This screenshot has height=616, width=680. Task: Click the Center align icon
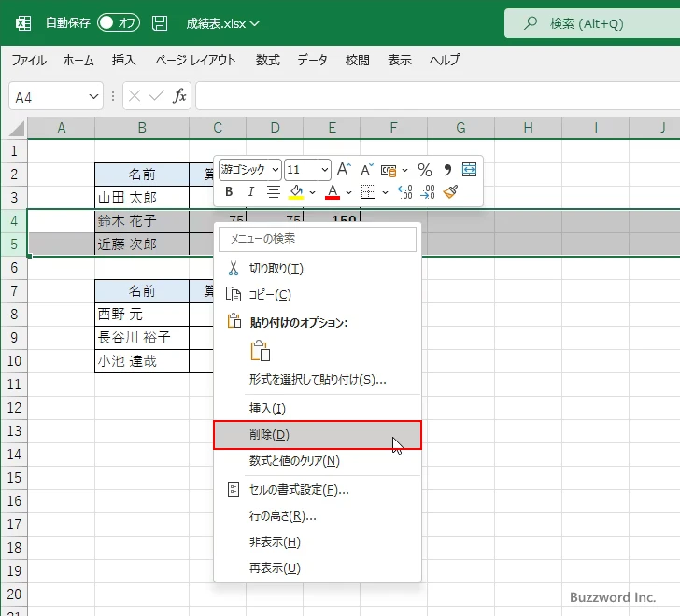[x=273, y=191]
